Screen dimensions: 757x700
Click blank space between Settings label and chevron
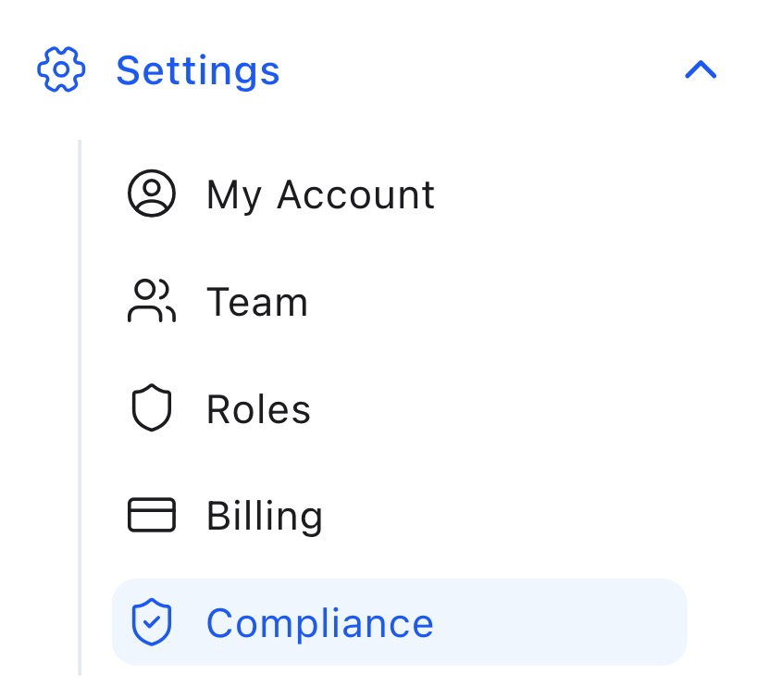point(481,70)
